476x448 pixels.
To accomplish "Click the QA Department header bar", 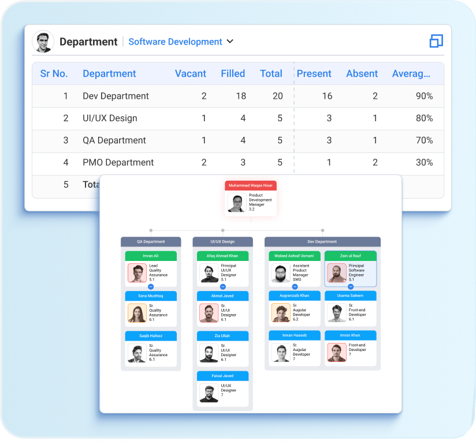I will (151, 241).
